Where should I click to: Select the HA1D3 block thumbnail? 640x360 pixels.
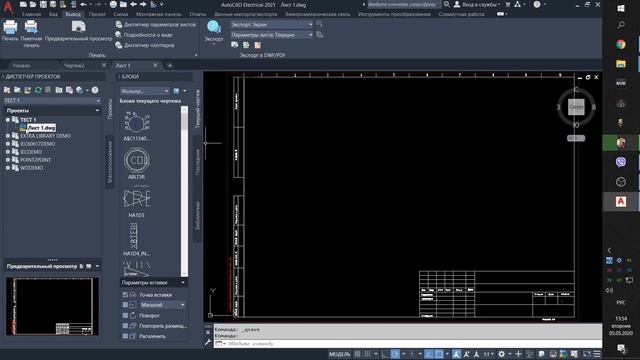pyautogui.click(x=137, y=198)
